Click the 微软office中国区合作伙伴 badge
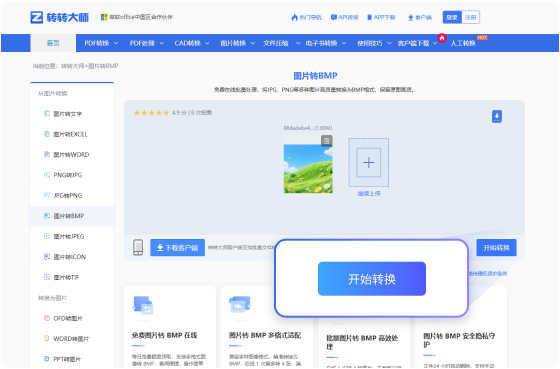This screenshot has width=560, height=369. click(x=137, y=17)
